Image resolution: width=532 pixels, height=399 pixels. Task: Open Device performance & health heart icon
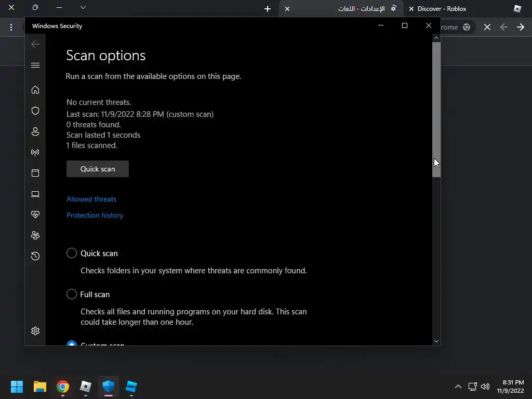35,215
